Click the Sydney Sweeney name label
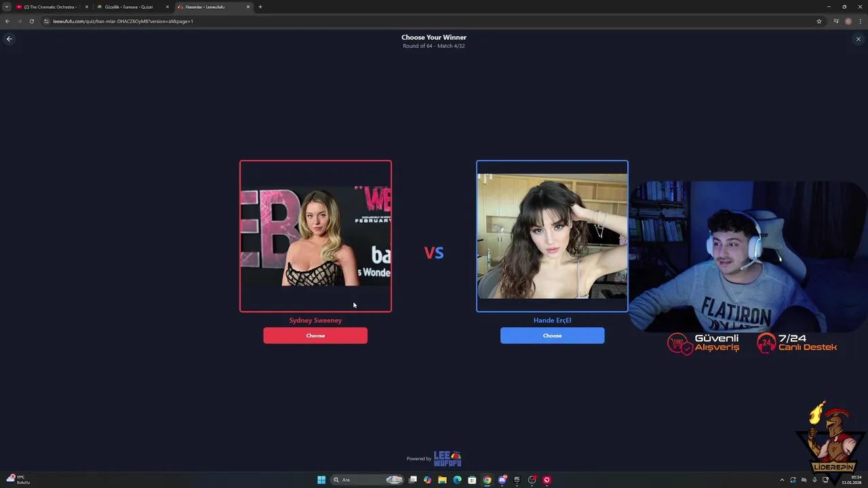Screen dimensions: 868x488 pos(315,320)
